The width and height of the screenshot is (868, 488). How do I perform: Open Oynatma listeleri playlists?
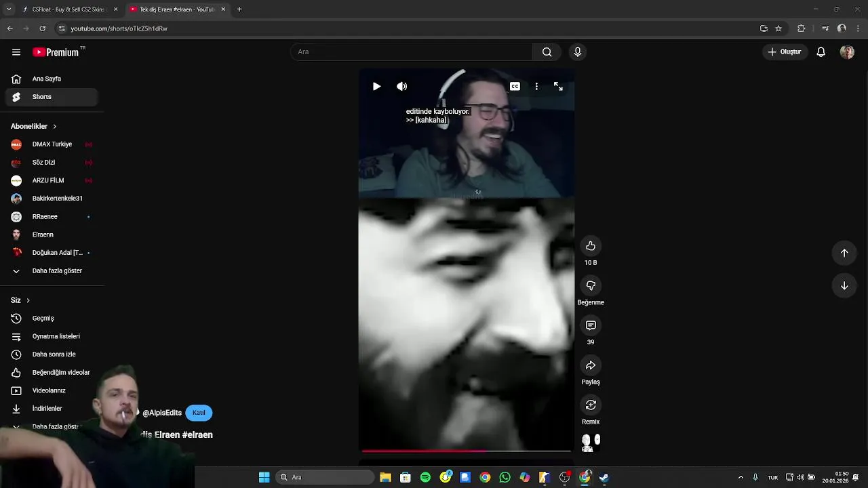52,336
